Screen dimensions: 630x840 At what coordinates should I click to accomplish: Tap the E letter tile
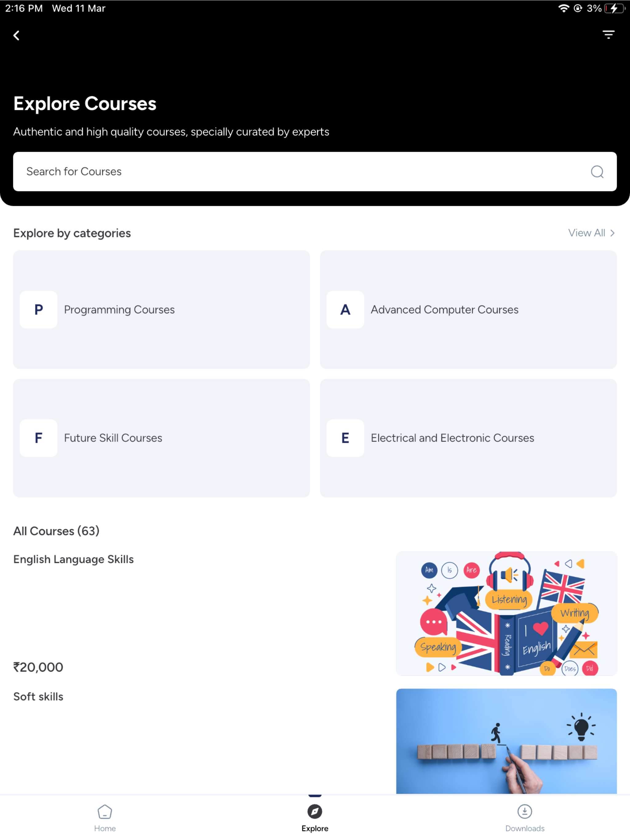(x=345, y=438)
